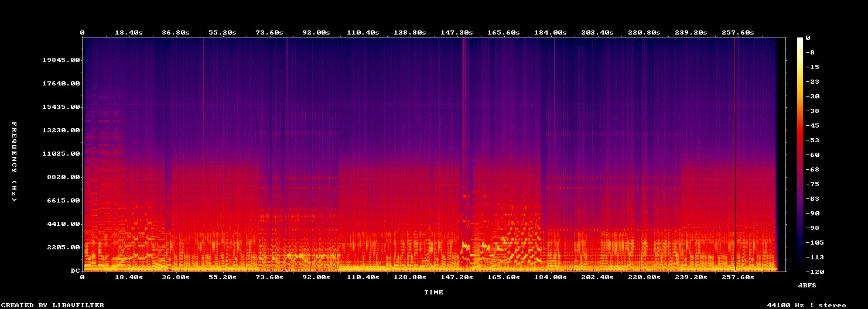Select the -45 dBFS scale value

tap(812, 125)
